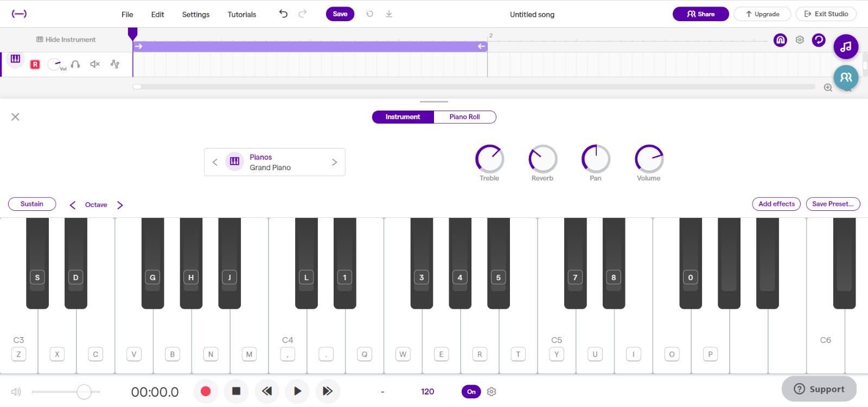Solo the track with the headphones icon
Screen dimensions: 868x407
pyautogui.click(x=75, y=64)
